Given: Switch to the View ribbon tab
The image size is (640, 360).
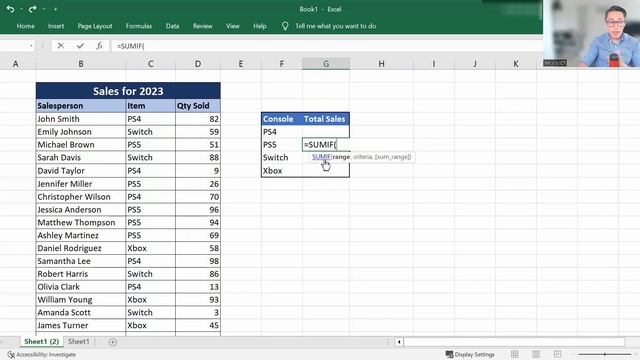Looking at the screenshot, I should pyautogui.click(x=233, y=26).
